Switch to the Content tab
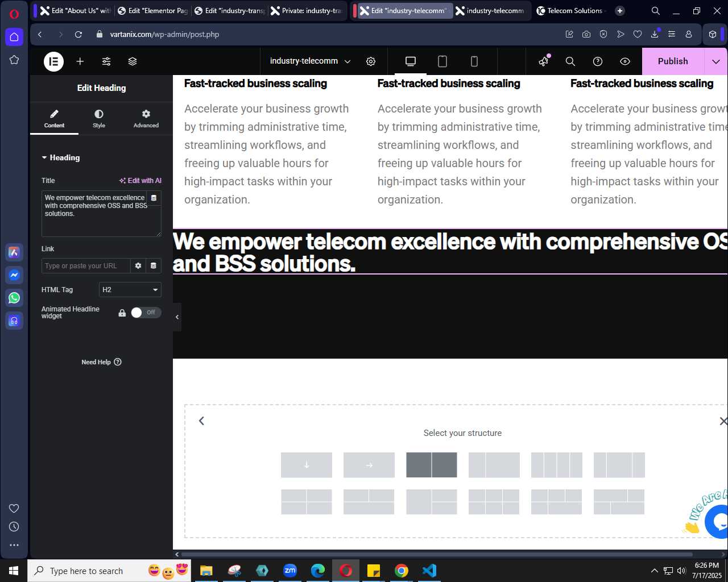728x582 pixels. pyautogui.click(x=54, y=118)
